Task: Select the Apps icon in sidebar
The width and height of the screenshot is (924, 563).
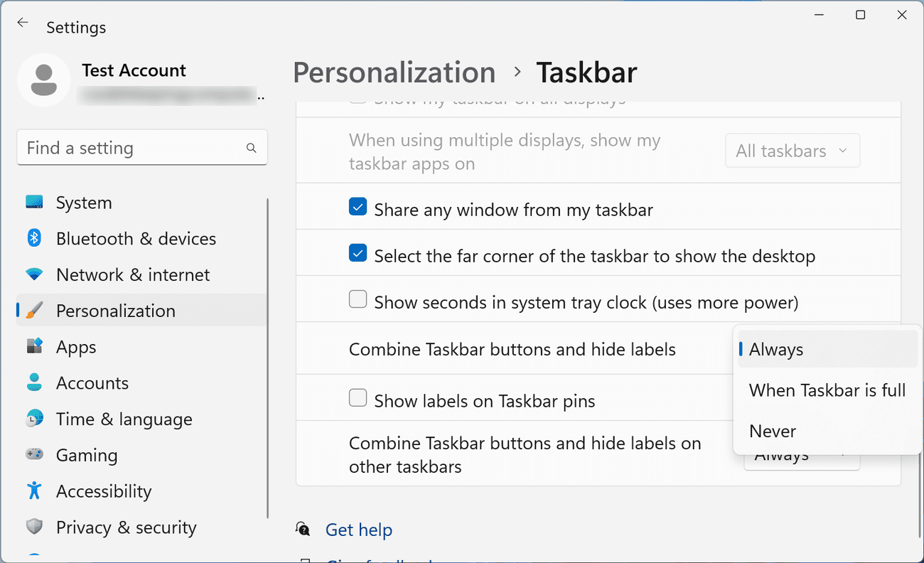Action: coord(34,347)
